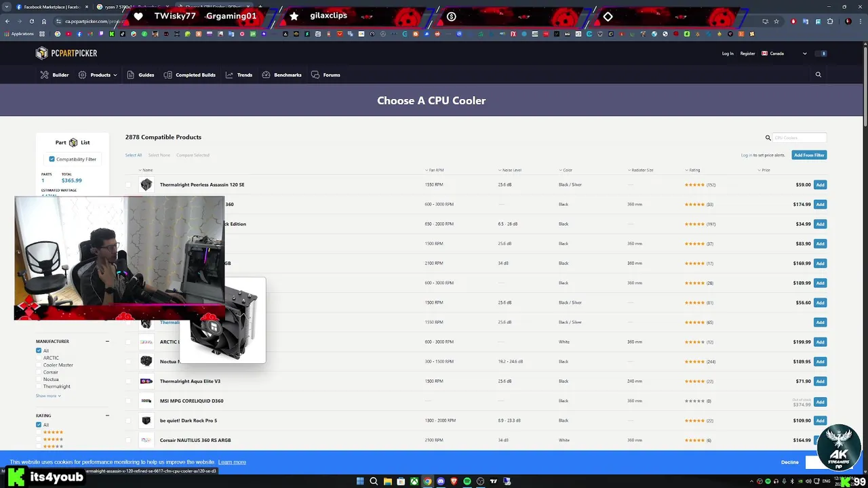Open Completed Builds page
The width and height of the screenshot is (868, 488).
[x=190, y=75]
